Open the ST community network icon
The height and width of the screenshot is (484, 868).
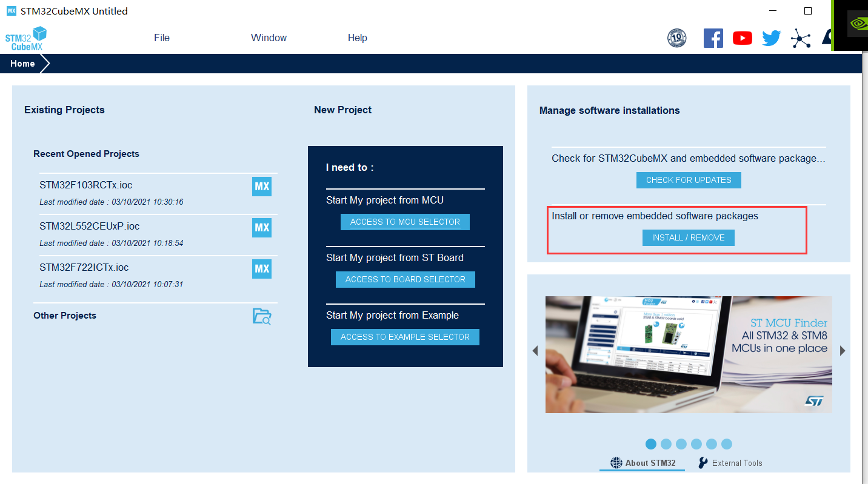pyautogui.click(x=801, y=39)
